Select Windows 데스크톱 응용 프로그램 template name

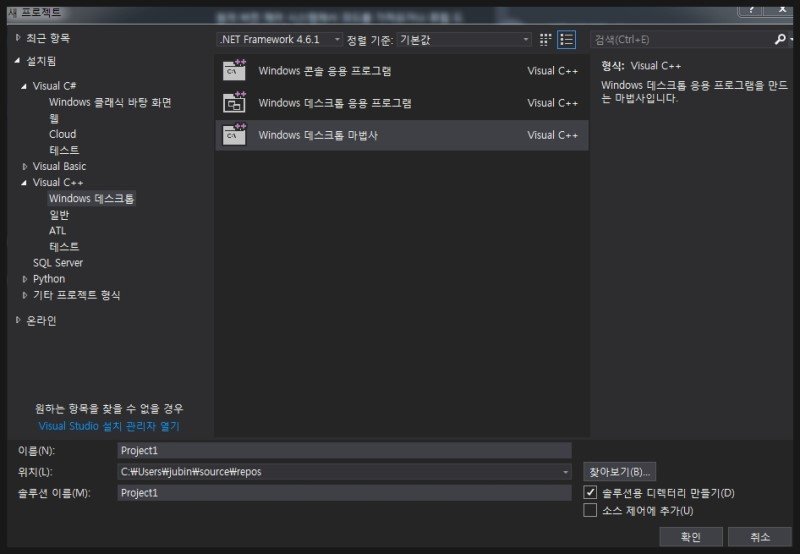335,103
